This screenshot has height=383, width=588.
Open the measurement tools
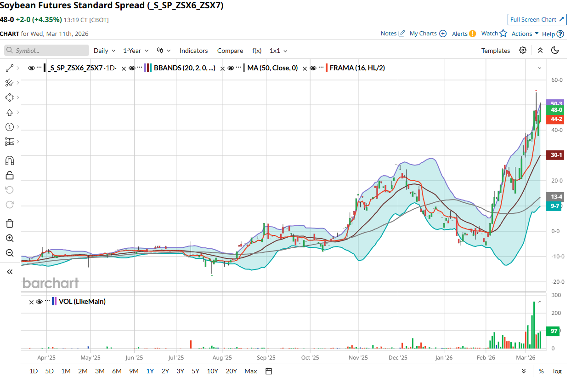point(9,142)
